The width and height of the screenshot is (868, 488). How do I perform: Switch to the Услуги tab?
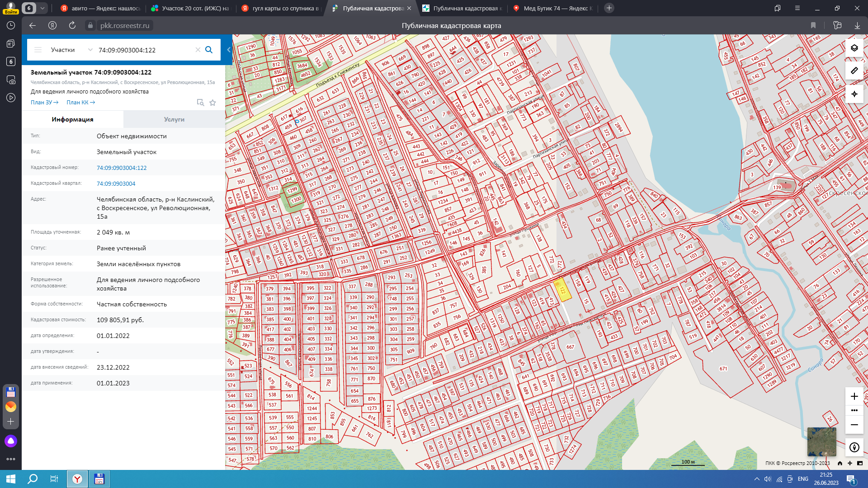[174, 119]
